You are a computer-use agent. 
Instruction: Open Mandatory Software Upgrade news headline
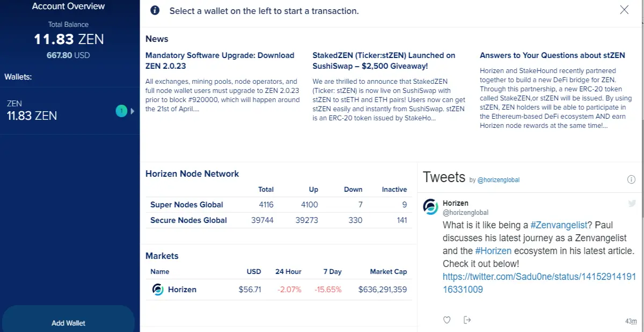220,61
